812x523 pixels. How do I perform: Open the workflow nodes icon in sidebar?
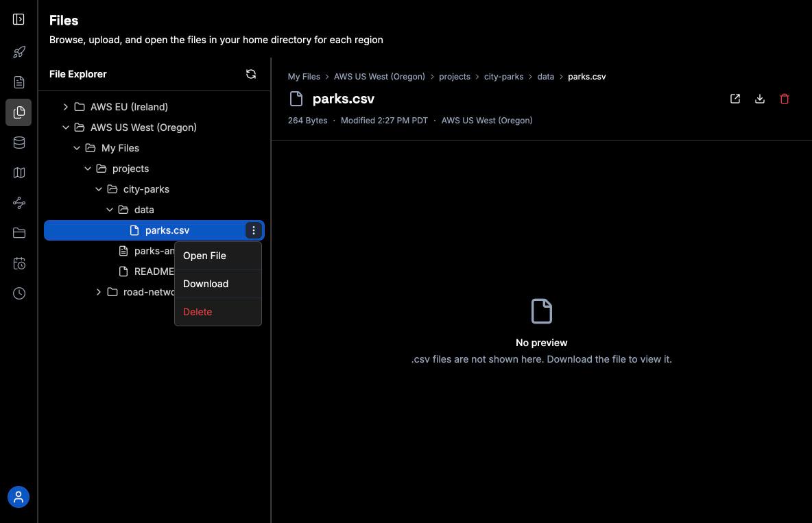[19, 203]
